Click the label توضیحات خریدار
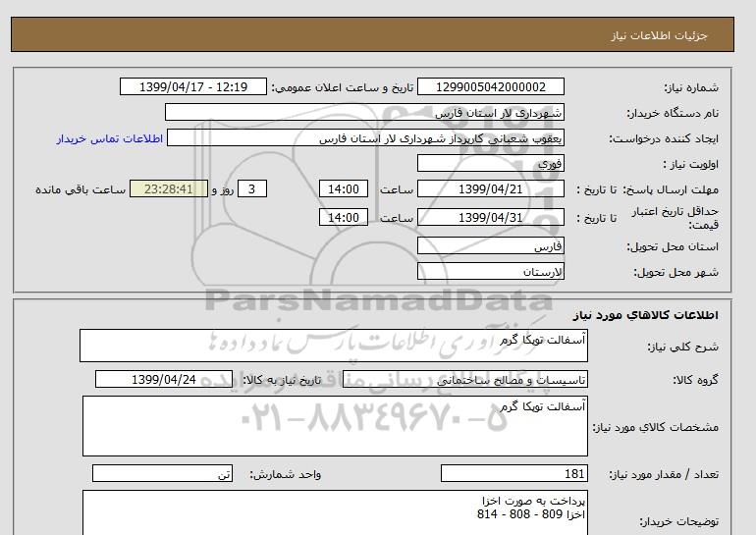The image size is (756, 535). [678, 521]
